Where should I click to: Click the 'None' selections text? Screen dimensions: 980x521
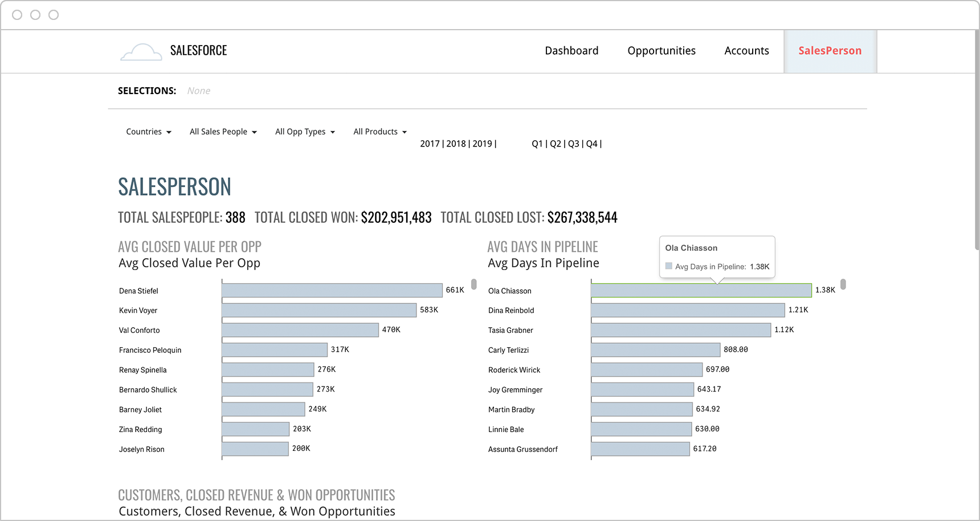[199, 91]
